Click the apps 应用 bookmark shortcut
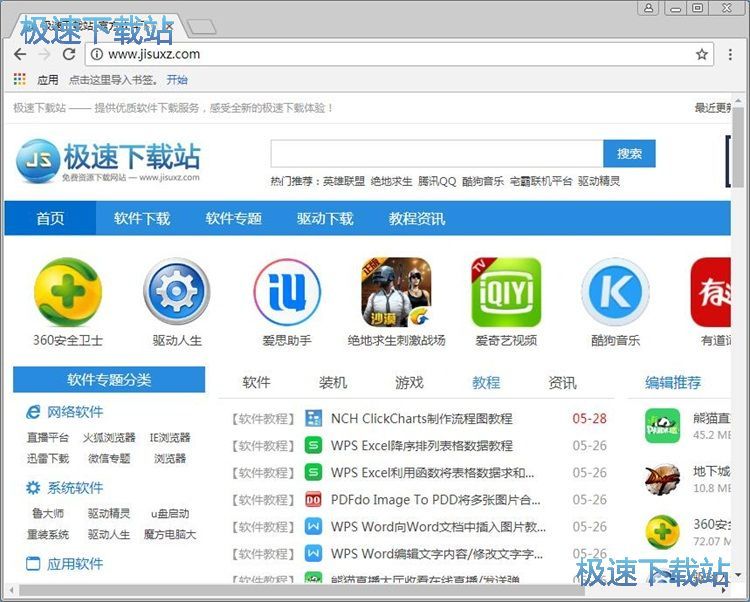The width and height of the screenshot is (750, 602). click(37, 80)
